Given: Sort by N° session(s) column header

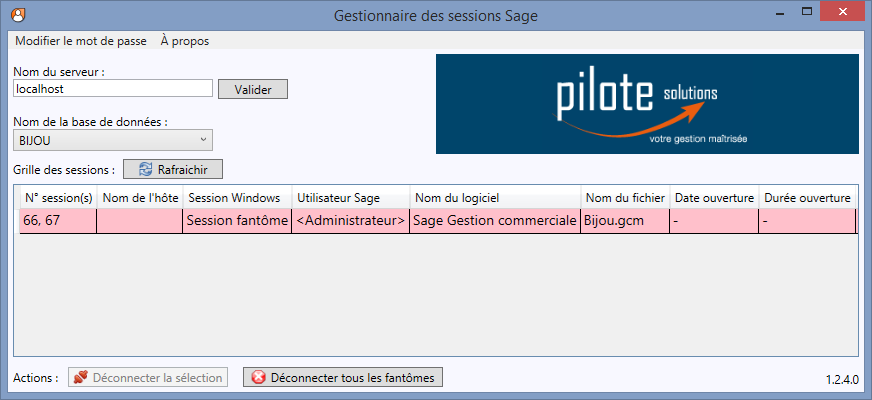Looking at the screenshot, I should click(58, 197).
